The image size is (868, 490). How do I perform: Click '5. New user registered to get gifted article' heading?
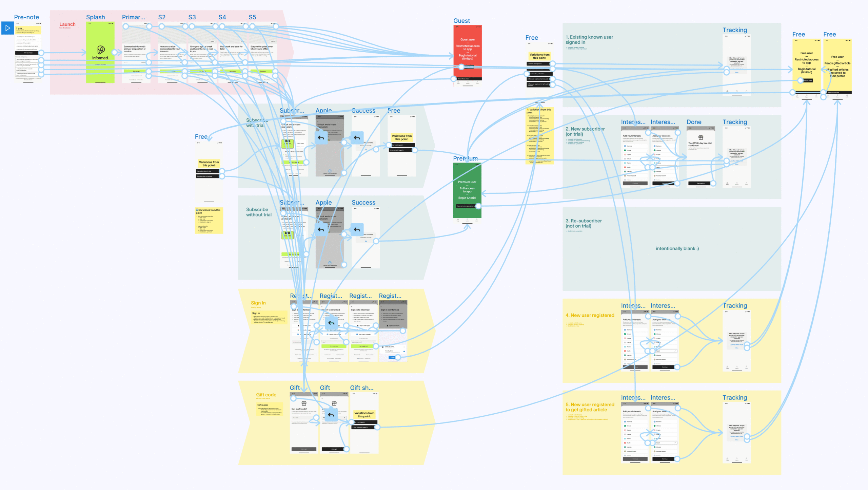pyautogui.click(x=590, y=407)
